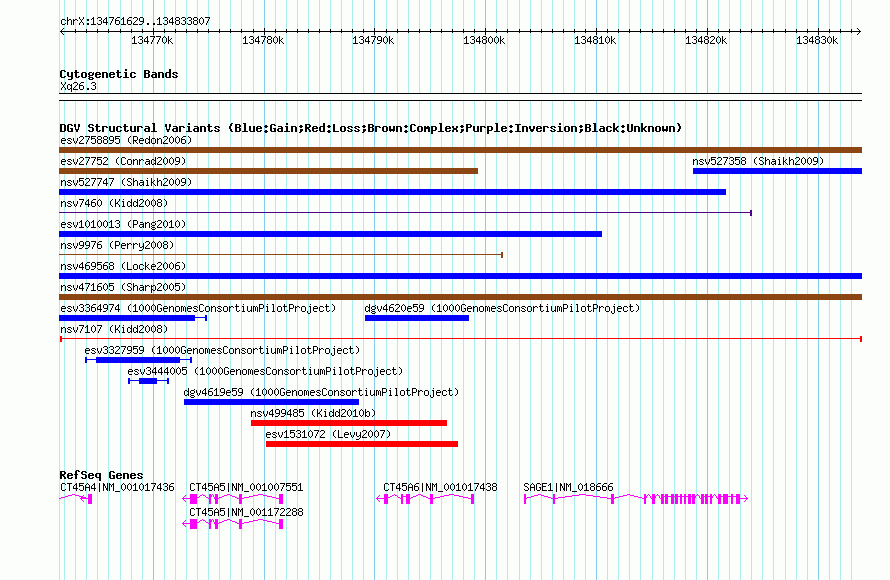Screen dimensions: 890x580
Task: Click the nsv9976 (Perry2008) thin brown line
Action: point(281,255)
